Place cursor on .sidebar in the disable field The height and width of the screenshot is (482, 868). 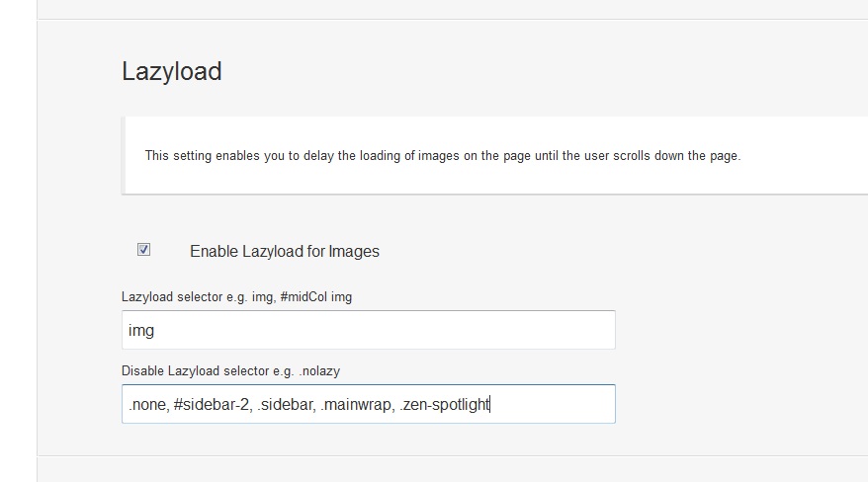click(x=286, y=405)
